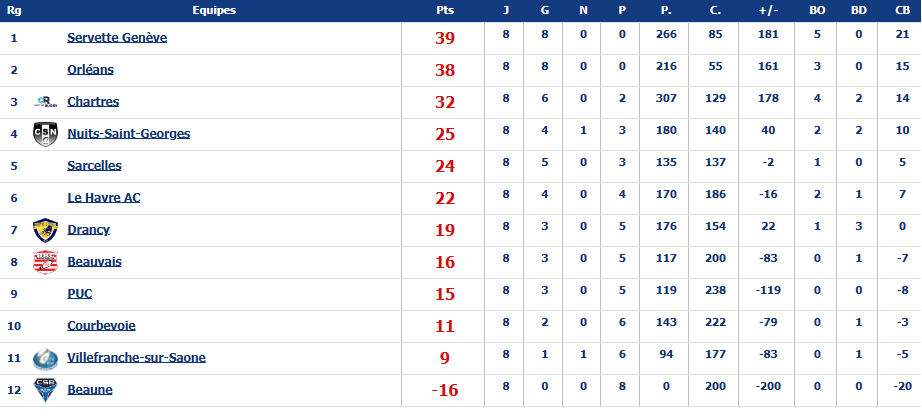Open the Orléans team page
Screen dimensions: 922x416
[91, 70]
